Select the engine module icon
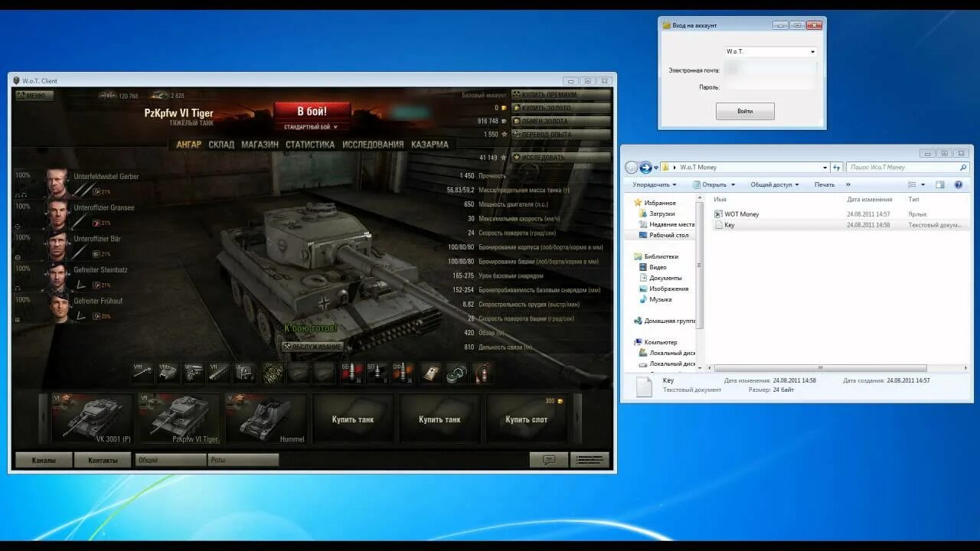The width and height of the screenshot is (980, 551). pyautogui.click(x=194, y=373)
